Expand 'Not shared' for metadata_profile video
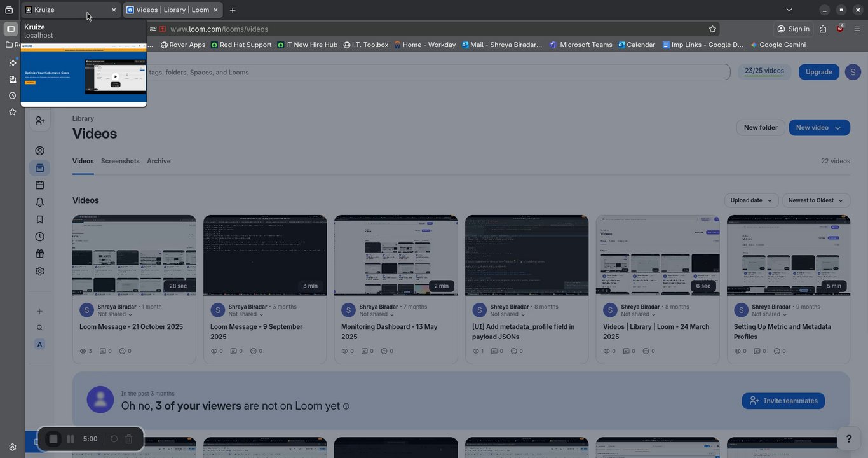Image resolution: width=868 pixels, height=458 pixels. [x=507, y=314]
